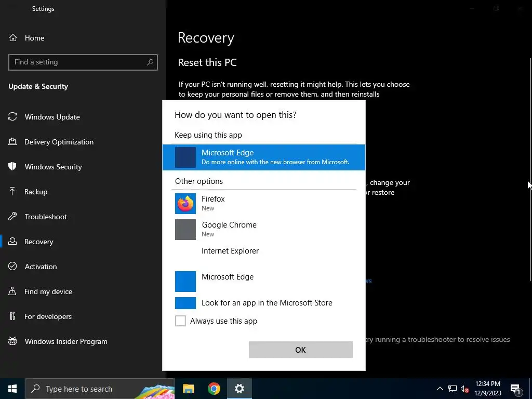Pick Microsoft Edge under Other options
The height and width of the screenshot is (399, 532).
point(264,281)
